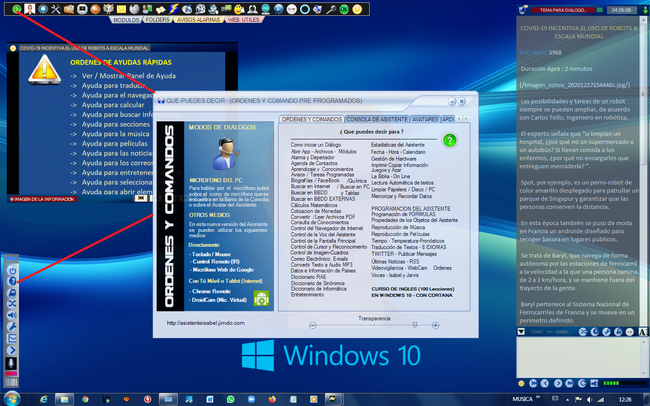
Task: Click the green Android robot icon
Action: point(261,298)
